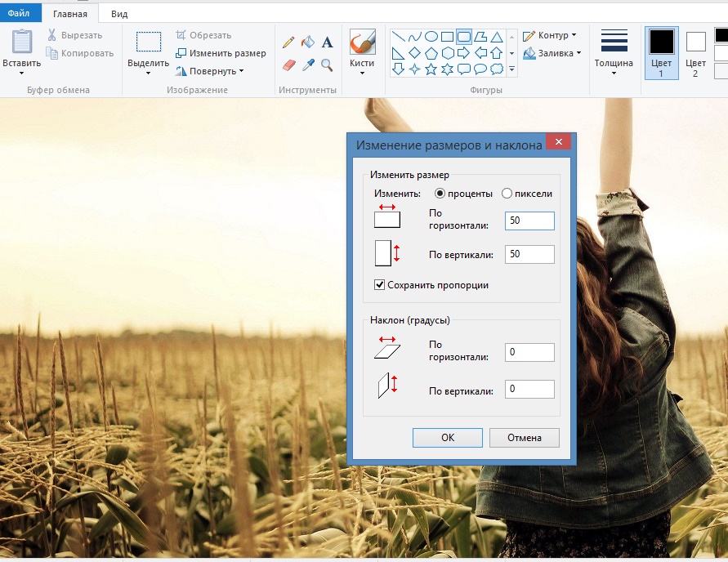Select the Pencil tool
Screen dimensions: 728x562
[288, 42]
